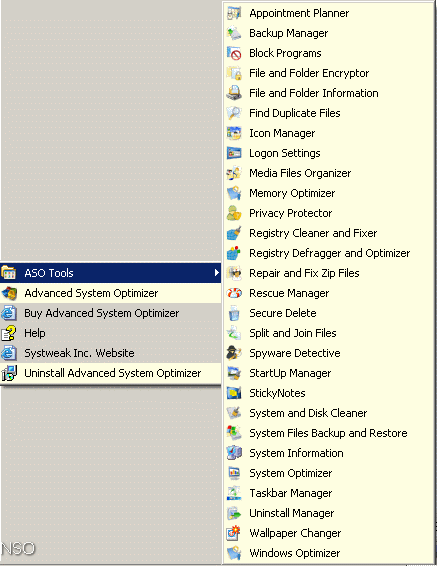Click the Uninstall Advanced System Optimizer icon
The width and height of the screenshot is (437, 566).
pos(9,373)
